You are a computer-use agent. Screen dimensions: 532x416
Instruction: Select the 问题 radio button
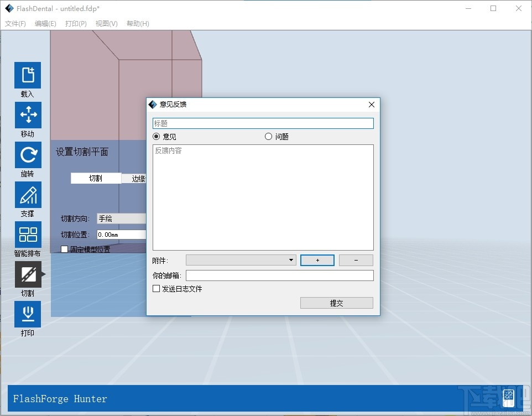click(268, 136)
